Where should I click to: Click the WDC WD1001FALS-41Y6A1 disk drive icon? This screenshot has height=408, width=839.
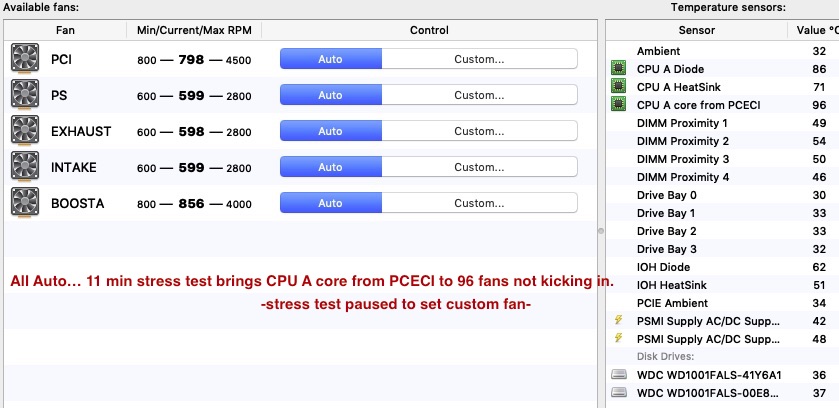click(619, 374)
